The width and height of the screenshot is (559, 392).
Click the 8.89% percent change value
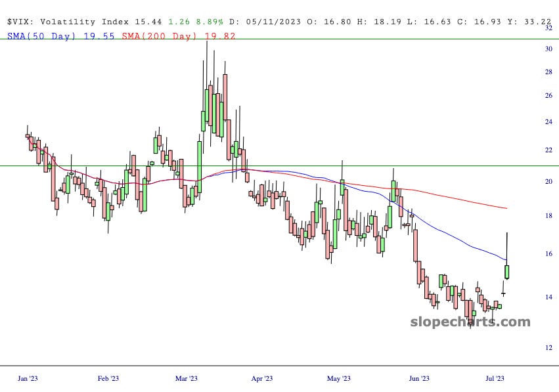tap(210, 22)
